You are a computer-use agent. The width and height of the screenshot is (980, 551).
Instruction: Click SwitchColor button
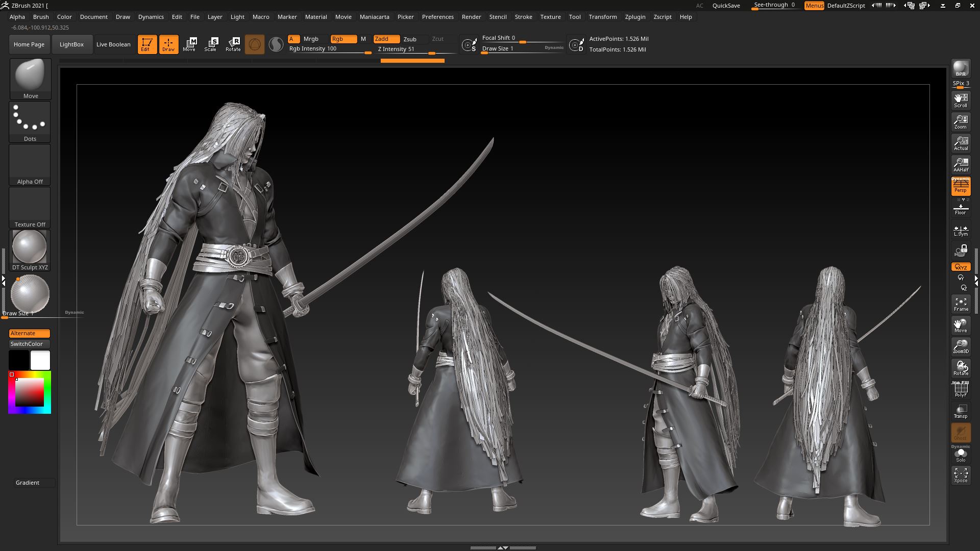pyautogui.click(x=30, y=344)
